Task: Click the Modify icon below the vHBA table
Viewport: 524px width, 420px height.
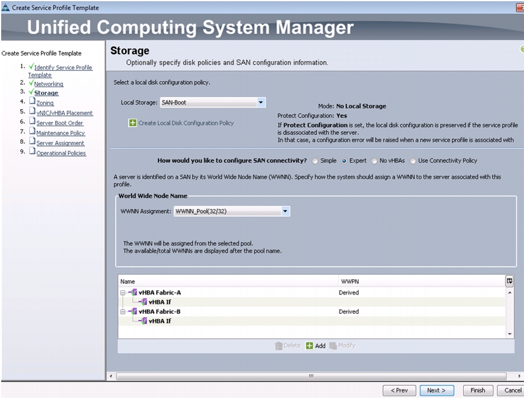Action: [333, 346]
